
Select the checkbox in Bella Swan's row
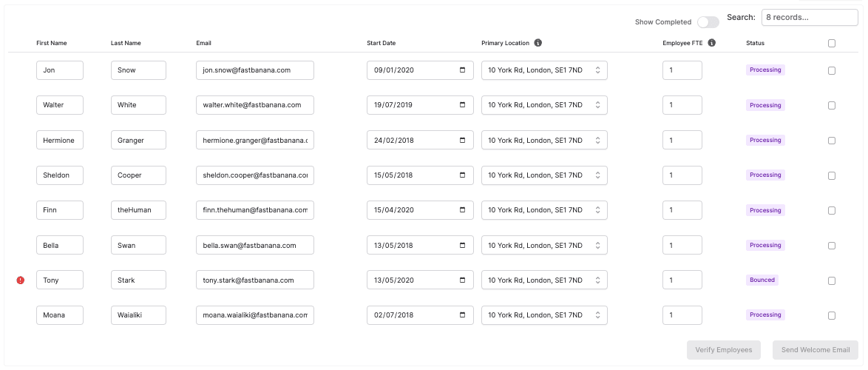[832, 246]
